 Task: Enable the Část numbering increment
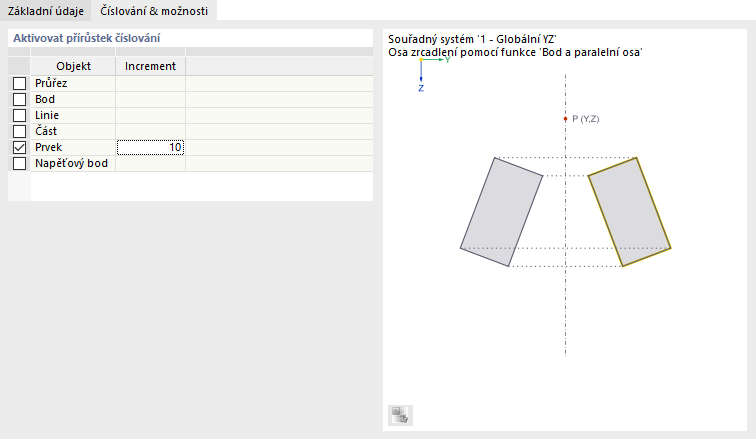coord(19,132)
